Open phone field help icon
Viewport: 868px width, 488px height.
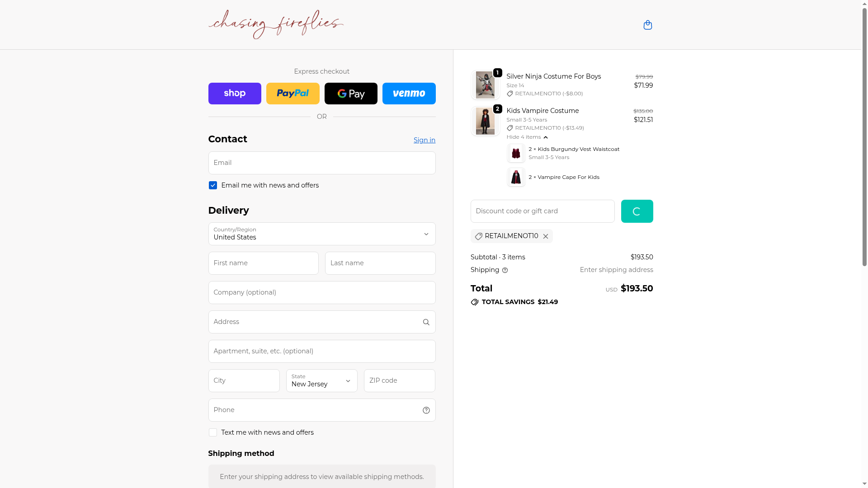point(426,410)
